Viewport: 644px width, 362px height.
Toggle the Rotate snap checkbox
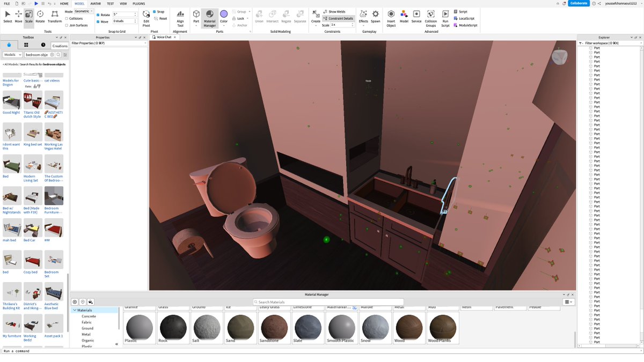tap(98, 14)
